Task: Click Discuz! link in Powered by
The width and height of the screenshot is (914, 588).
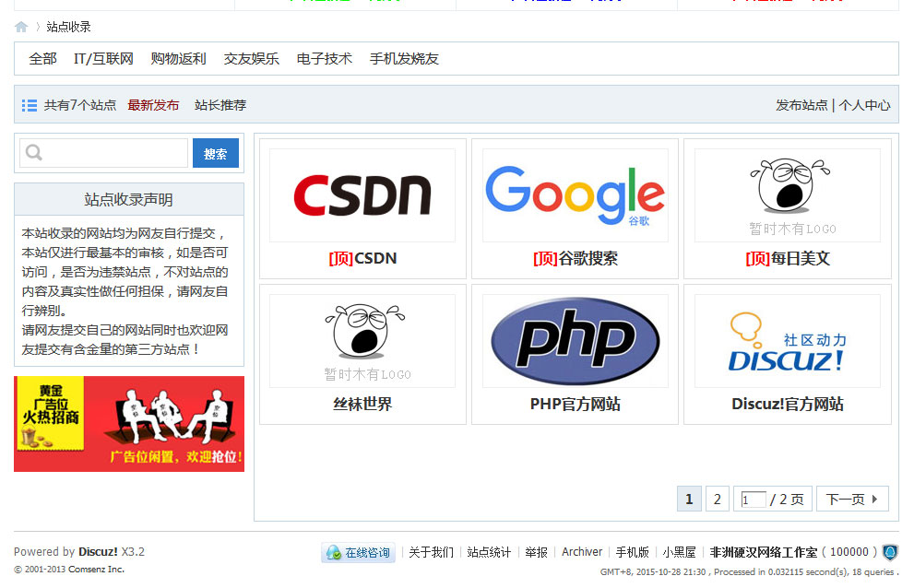Action: (x=98, y=551)
